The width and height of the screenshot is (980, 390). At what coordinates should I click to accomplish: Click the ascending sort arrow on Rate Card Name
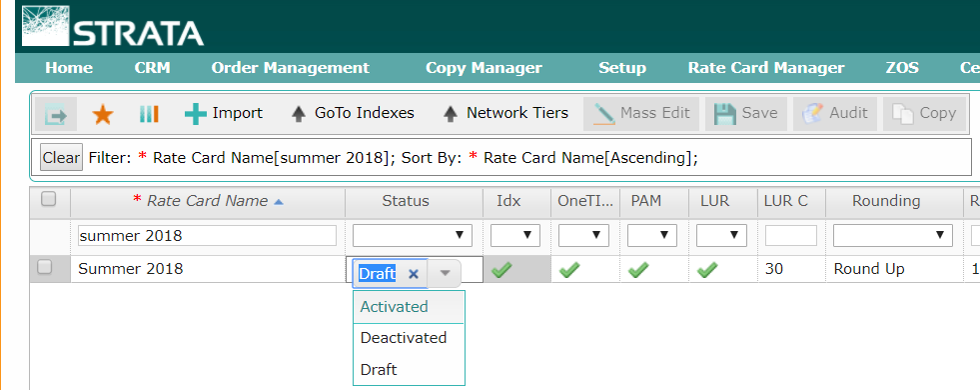[279, 202]
